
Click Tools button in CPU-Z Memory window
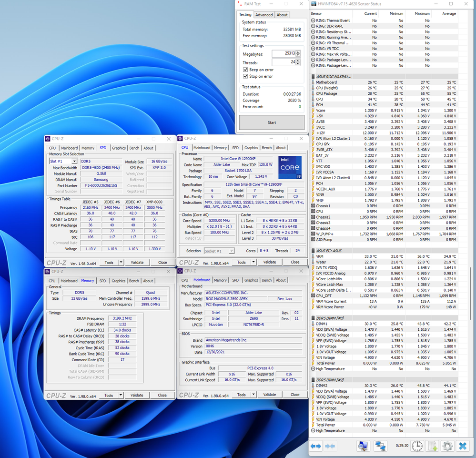tap(109, 395)
